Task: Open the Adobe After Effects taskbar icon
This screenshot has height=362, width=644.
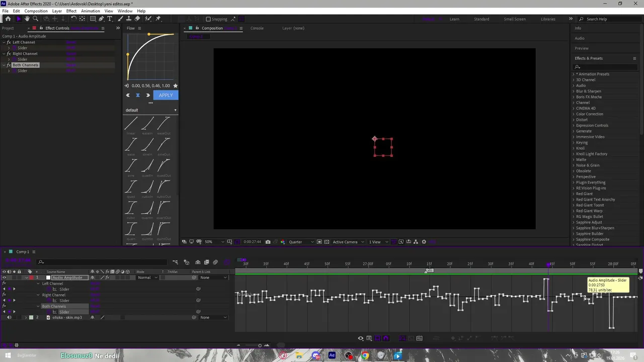Action: (332, 355)
